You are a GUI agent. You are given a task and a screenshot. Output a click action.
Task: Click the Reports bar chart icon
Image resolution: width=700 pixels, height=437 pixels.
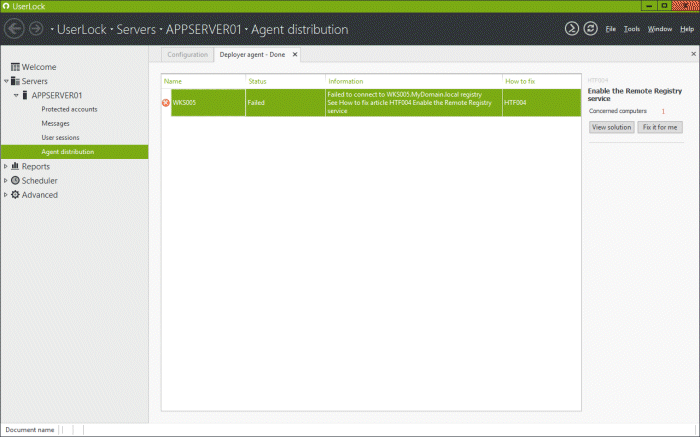(15, 166)
